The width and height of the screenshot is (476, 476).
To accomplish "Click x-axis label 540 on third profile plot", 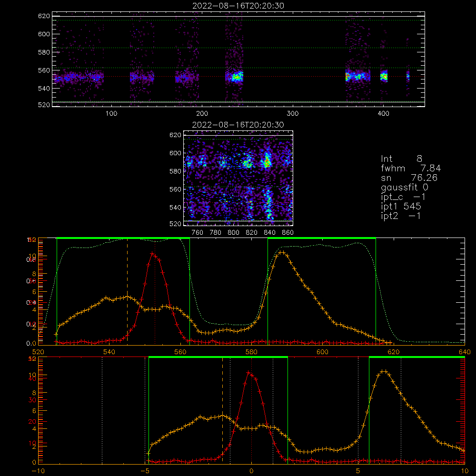I will [x=109, y=352].
